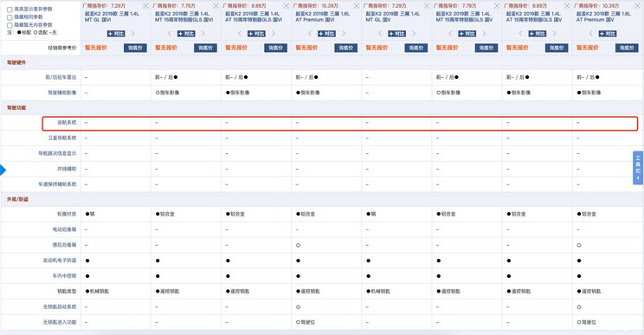Open 起亚K2 MT GL 国VI model link
This screenshot has width=644, height=335.
tap(112, 16)
